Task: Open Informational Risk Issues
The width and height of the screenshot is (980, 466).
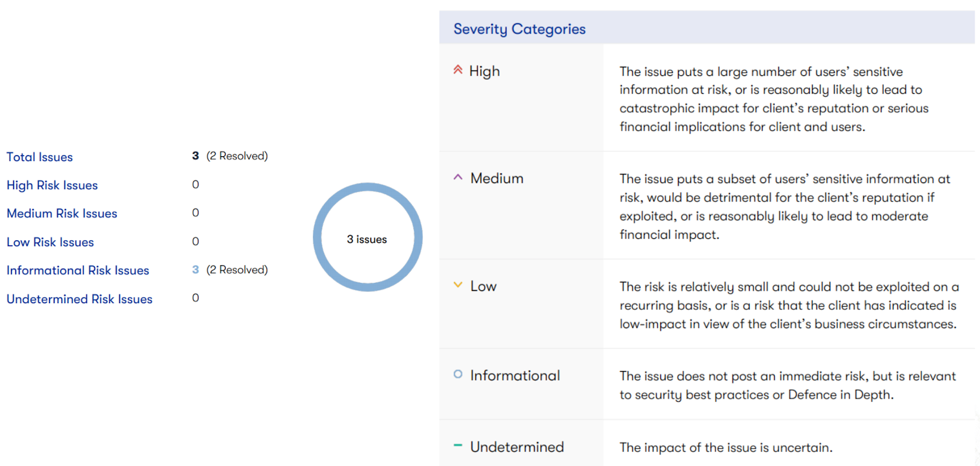Action: pyautogui.click(x=78, y=270)
